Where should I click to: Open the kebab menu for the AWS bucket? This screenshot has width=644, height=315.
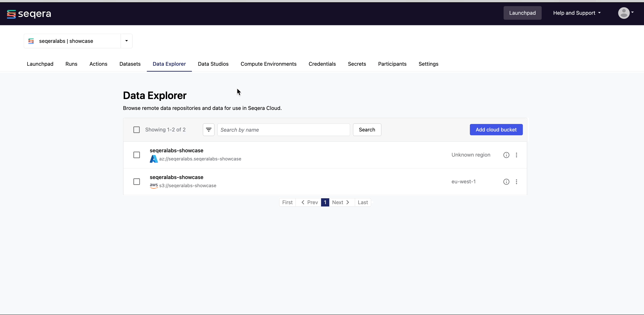tap(517, 182)
